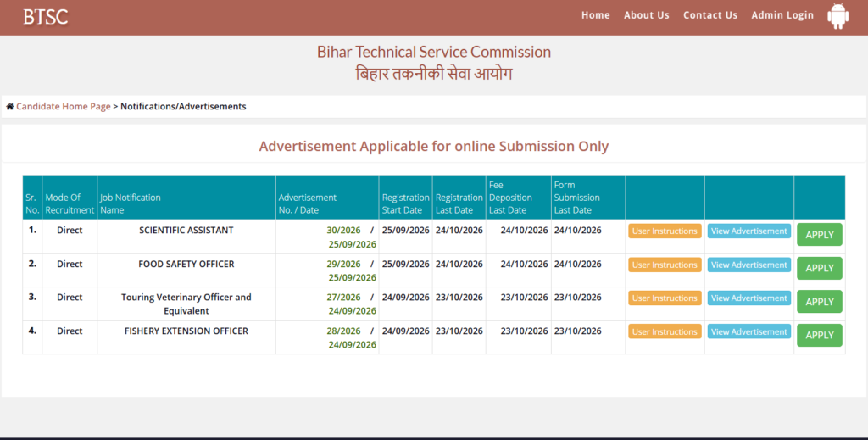Click the Notifications/Advertisements breadcrumb text
The image size is (868, 440).
[x=183, y=106]
